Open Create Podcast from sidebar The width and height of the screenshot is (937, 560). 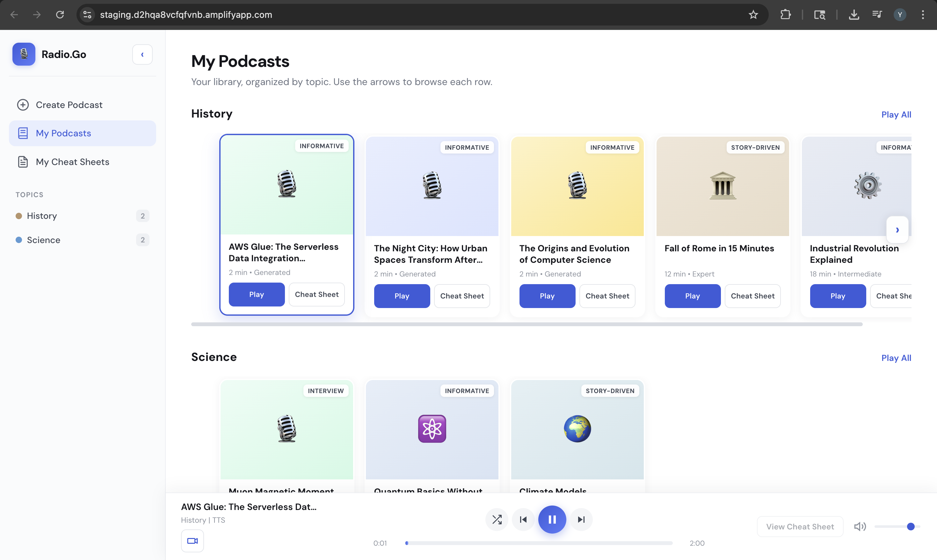(69, 105)
